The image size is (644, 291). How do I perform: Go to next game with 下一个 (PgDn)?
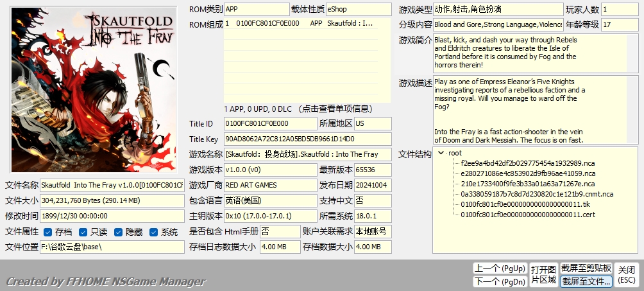pos(500,281)
